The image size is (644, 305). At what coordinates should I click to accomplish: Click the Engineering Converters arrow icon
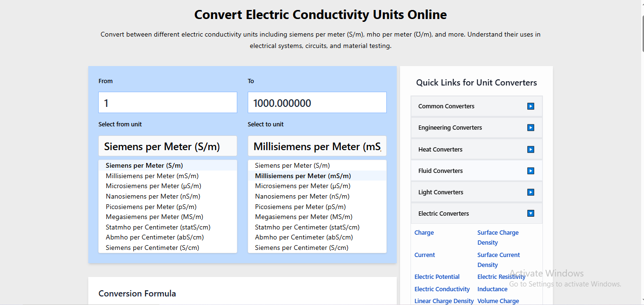coord(530,127)
